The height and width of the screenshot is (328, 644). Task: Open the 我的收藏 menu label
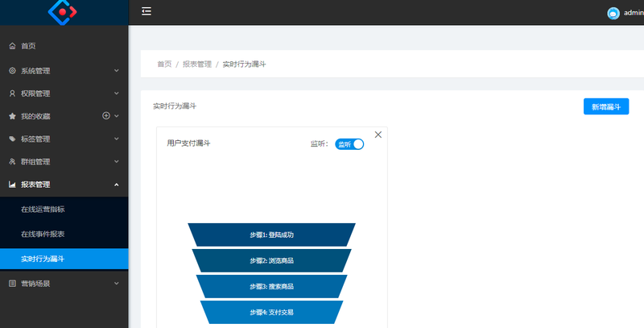(35, 116)
